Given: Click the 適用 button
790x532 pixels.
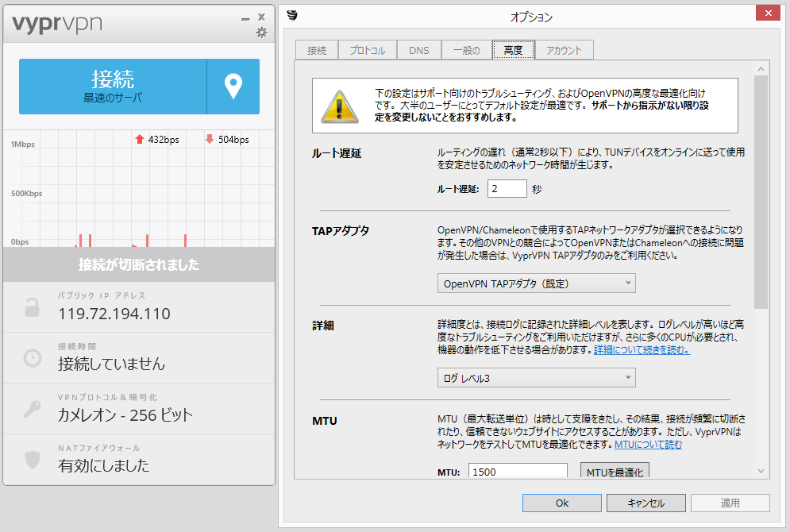Looking at the screenshot, I should (x=730, y=503).
